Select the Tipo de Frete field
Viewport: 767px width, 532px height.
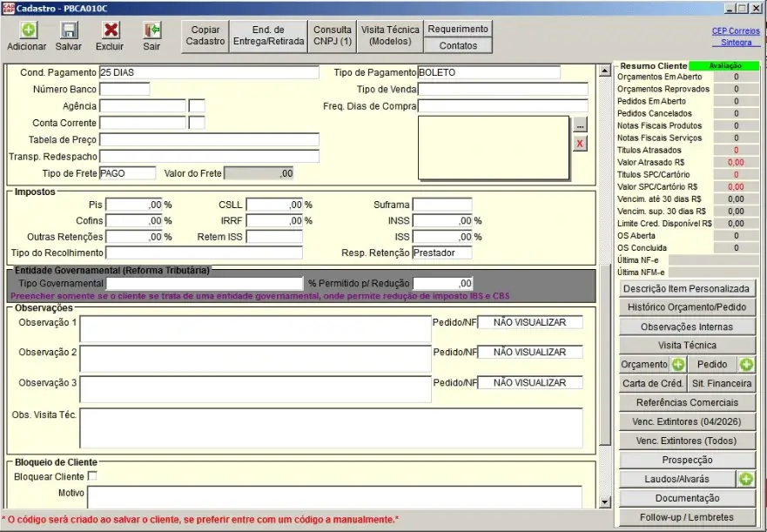(127, 173)
